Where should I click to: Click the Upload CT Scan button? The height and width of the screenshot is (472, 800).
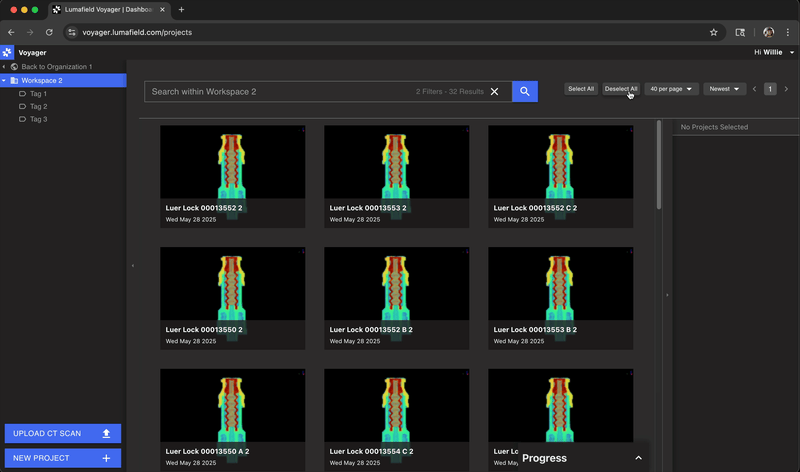pyautogui.click(x=62, y=433)
